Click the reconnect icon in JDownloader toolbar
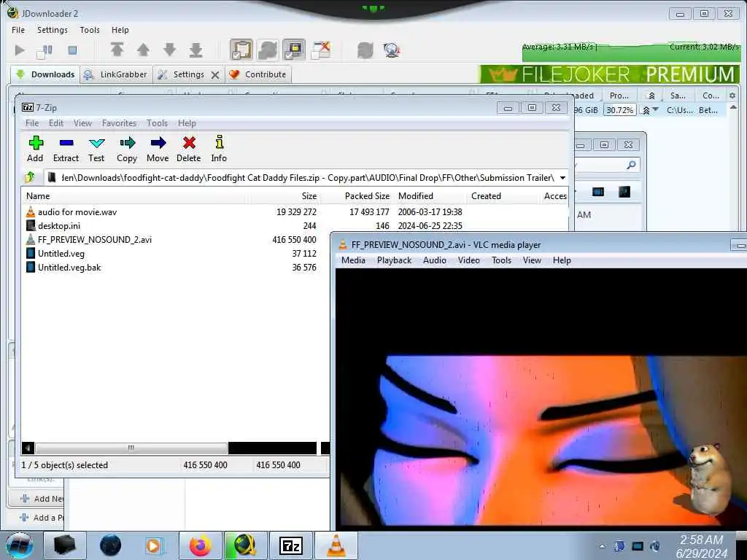This screenshot has width=747, height=560. pyautogui.click(x=365, y=50)
